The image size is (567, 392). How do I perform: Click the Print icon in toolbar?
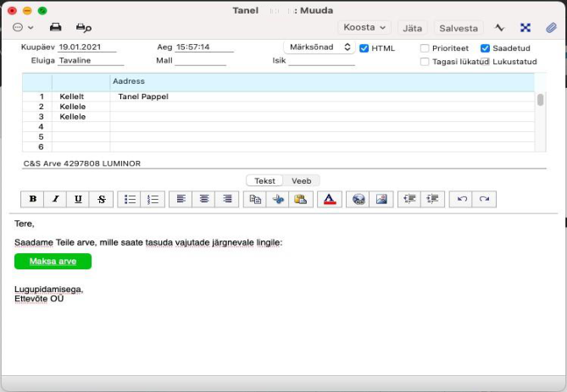(x=55, y=27)
